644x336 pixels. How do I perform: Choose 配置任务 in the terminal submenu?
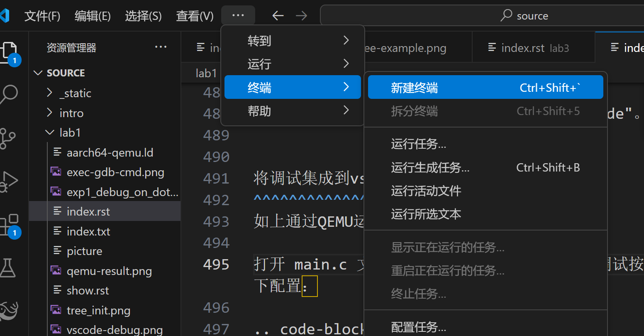(418, 326)
